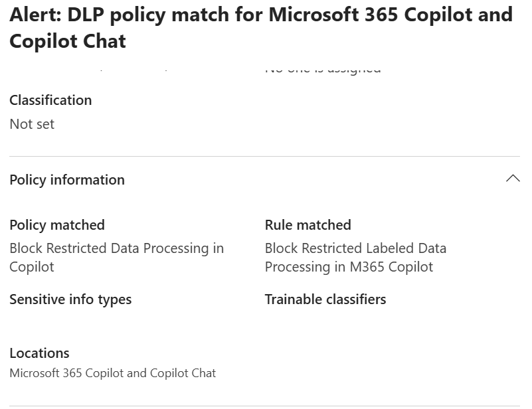This screenshot has height=409, width=532.
Task: Click blank space below Trainable classifiers
Action: (x=325, y=323)
